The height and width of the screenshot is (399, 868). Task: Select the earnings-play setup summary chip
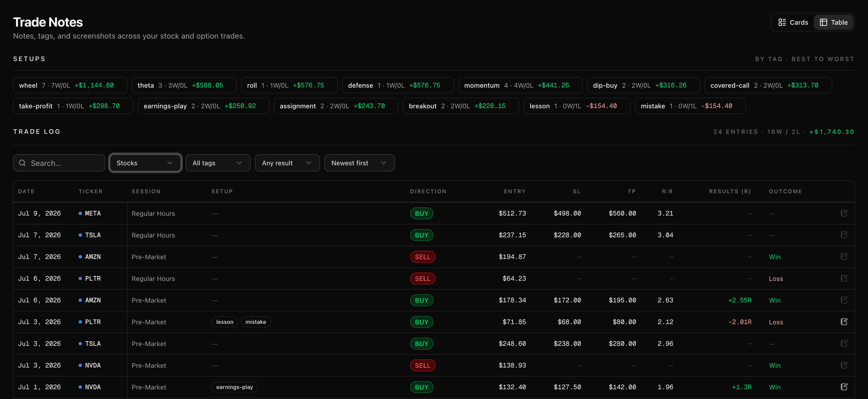pos(203,106)
